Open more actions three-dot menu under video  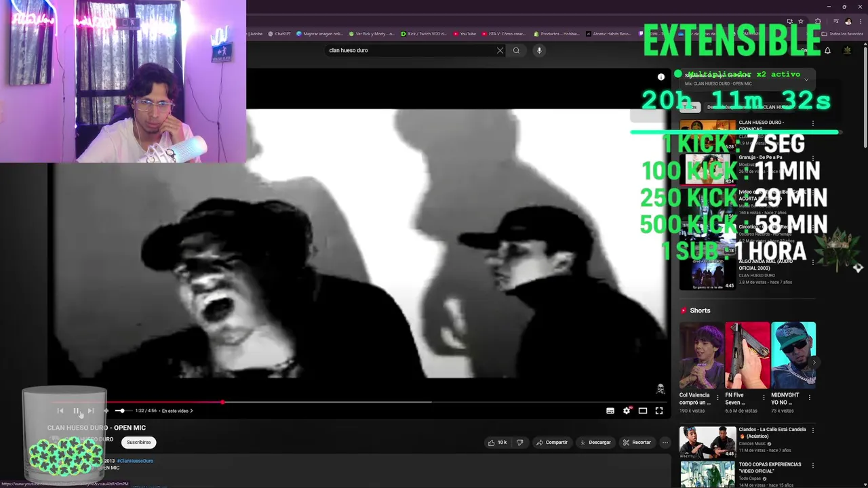click(665, 443)
